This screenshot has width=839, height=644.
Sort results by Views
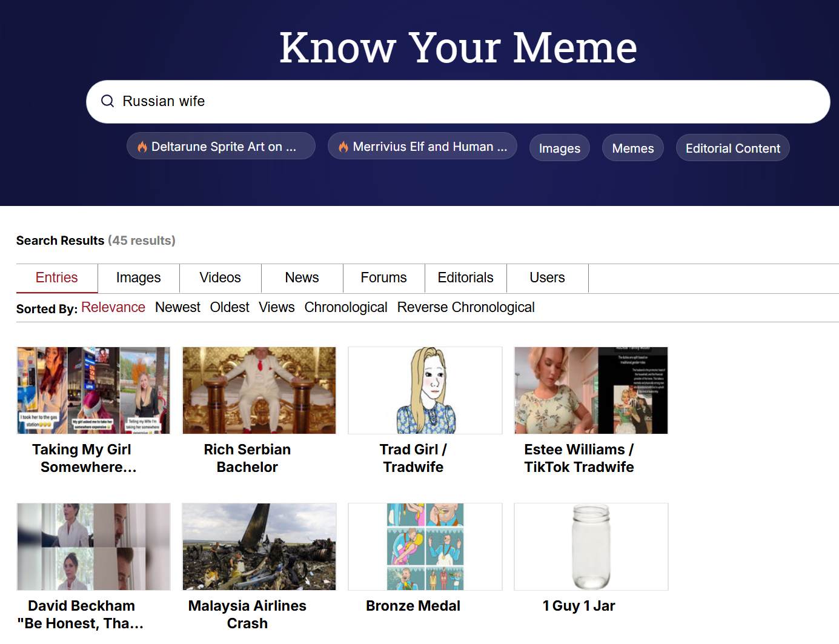[x=277, y=308]
